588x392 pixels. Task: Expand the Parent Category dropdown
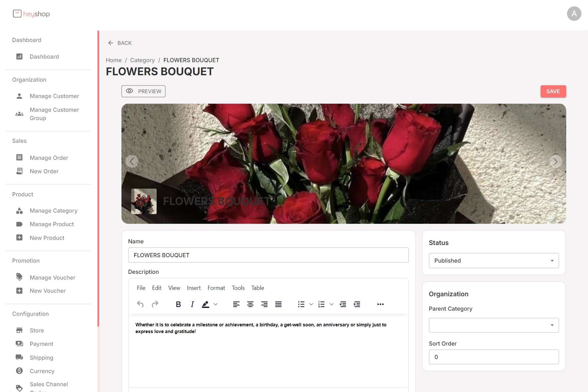(494, 325)
